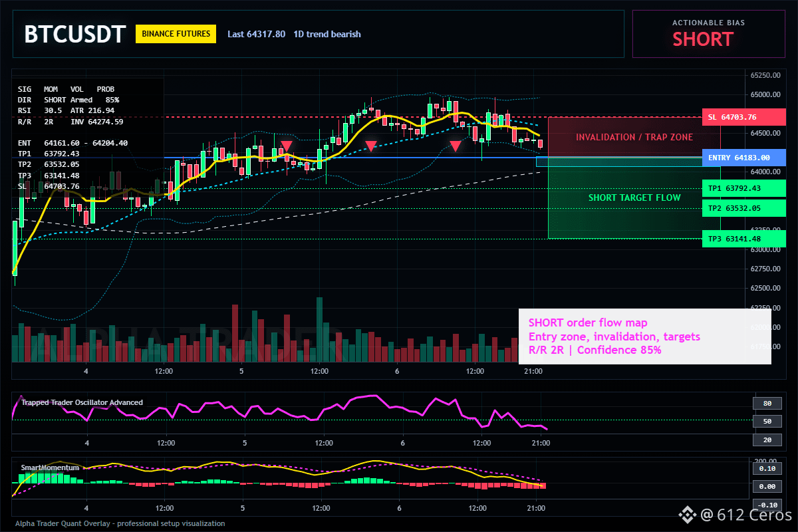Viewport: 798px width, 532px height.
Task: Click the '5' date label on main chart axis
Action: 241,371
